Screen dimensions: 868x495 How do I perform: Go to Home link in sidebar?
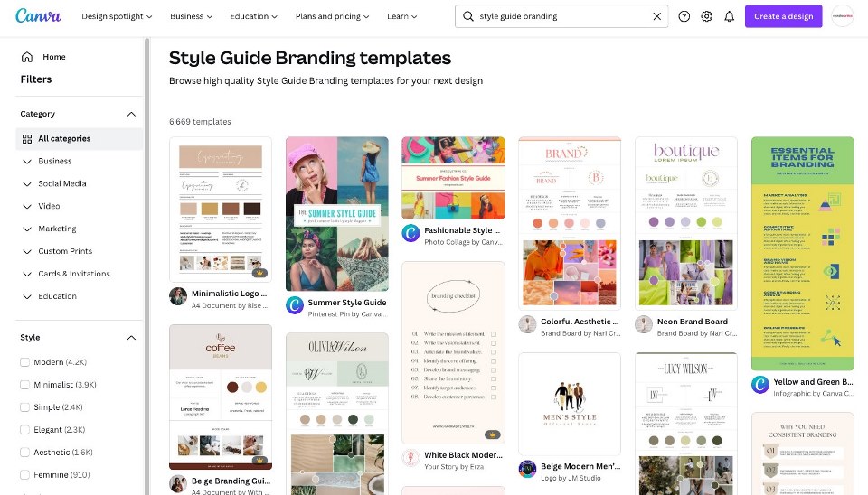(54, 57)
